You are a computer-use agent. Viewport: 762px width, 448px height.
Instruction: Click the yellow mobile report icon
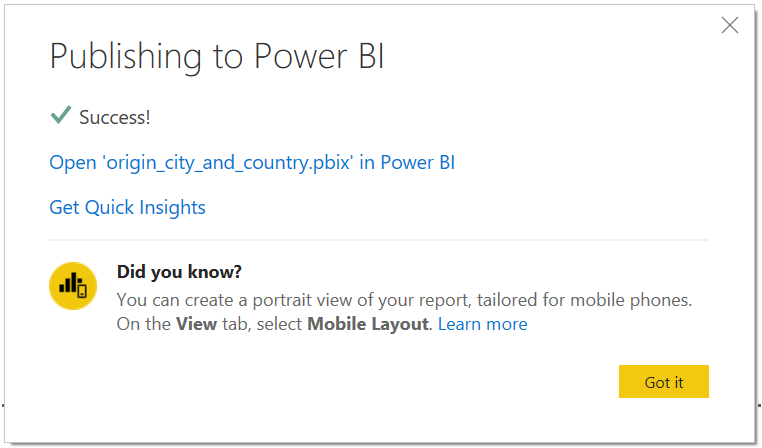pyautogui.click(x=73, y=286)
